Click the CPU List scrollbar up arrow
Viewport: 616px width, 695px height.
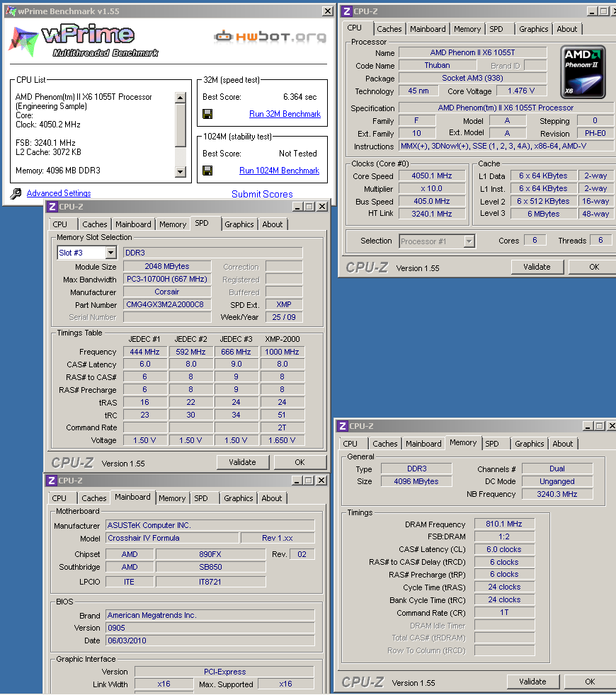tap(180, 98)
